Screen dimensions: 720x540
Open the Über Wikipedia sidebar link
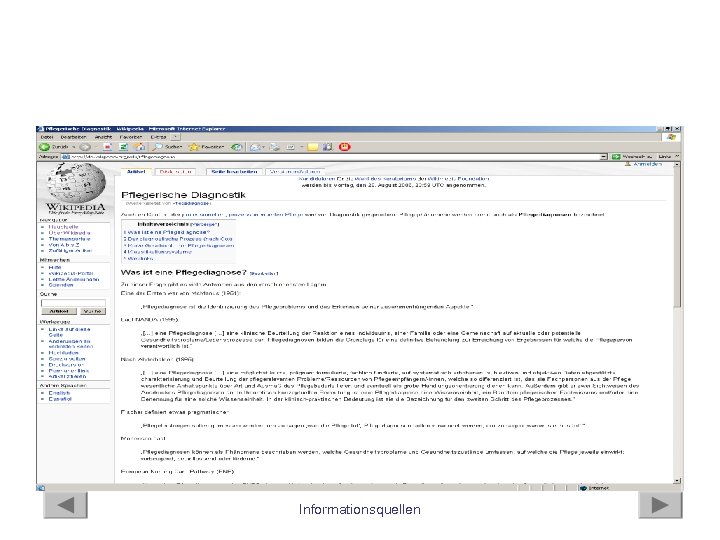[x=69, y=233]
